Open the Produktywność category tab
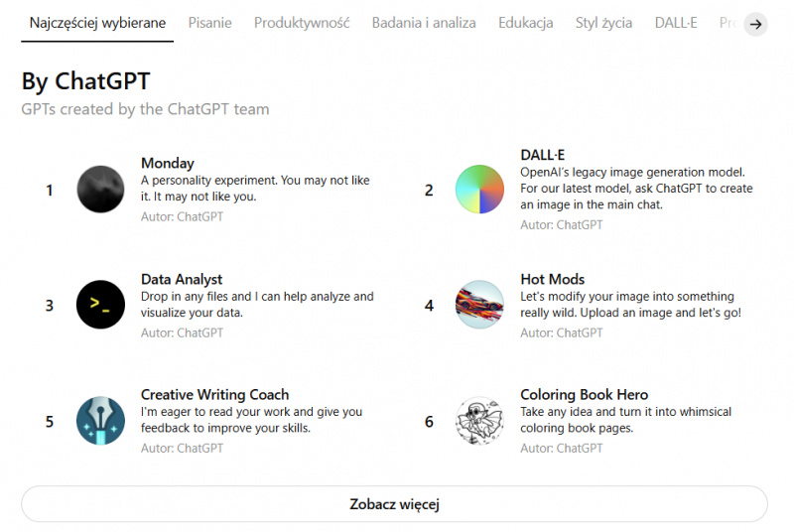The height and width of the screenshot is (532, 794). coord(302,23)
